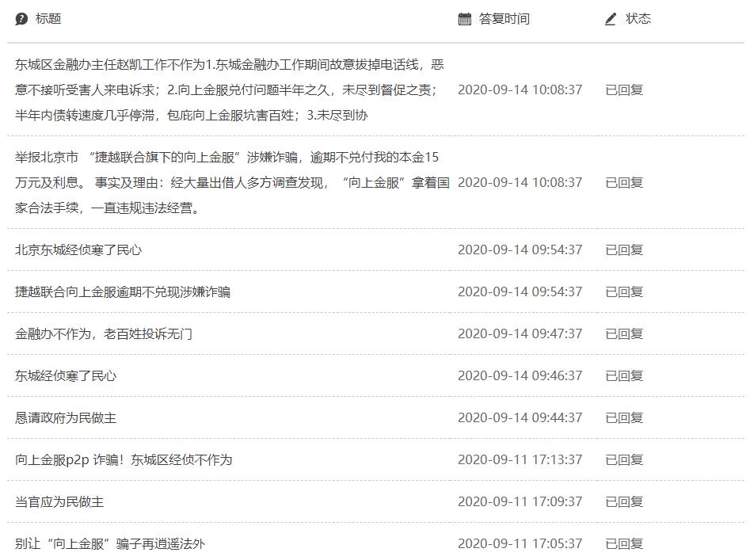The width and height of the screenshot is (750, 560).
Task: Click the timestamp 2020-09-14 09:54:37 for 北京东城经侦寒了民心
Action: pyautogui.click(x=519, y=250)
